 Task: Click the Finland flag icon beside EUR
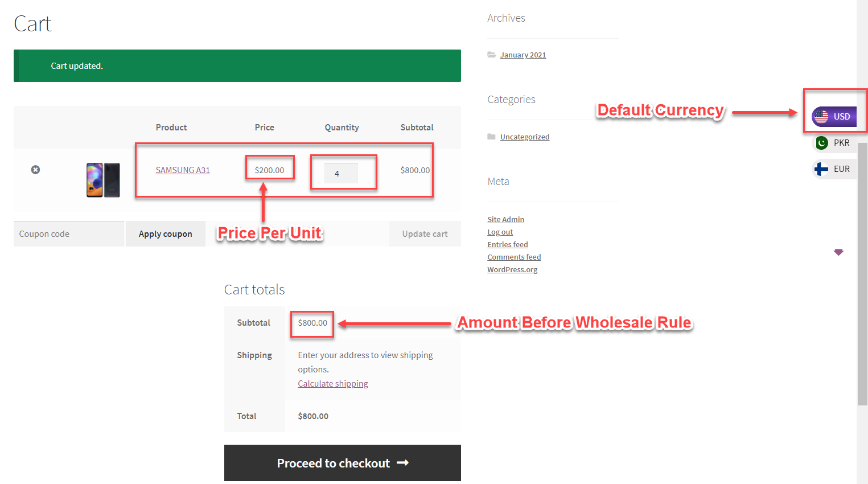pos(821,169)
